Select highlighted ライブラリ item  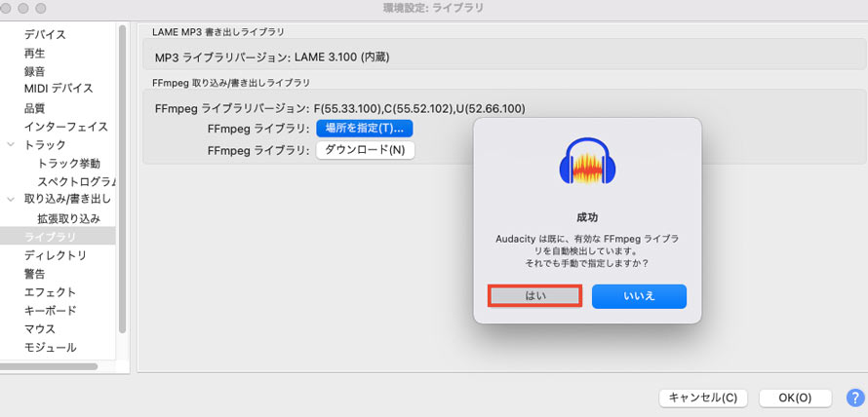[x=58, y=236]
